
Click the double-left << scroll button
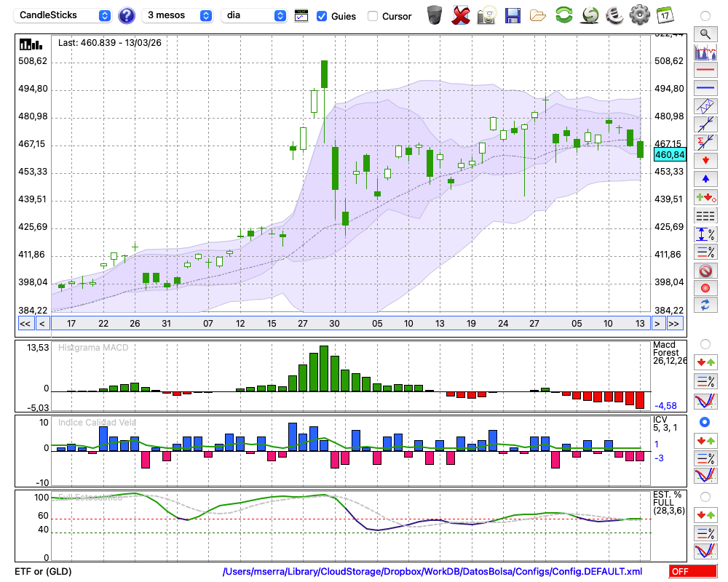(25, 324)
